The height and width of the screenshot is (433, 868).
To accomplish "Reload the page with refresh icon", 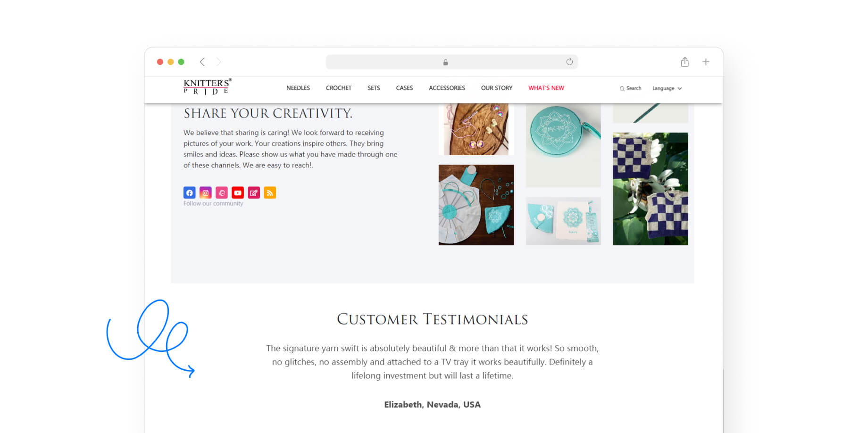I will (569, 62).
